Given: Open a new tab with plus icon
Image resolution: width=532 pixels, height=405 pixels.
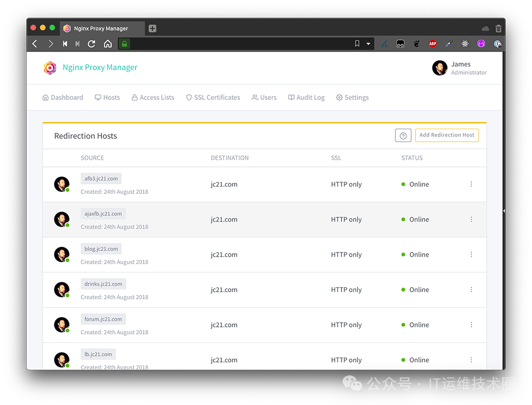Looking at the screenshot, I should coord(152,29).
